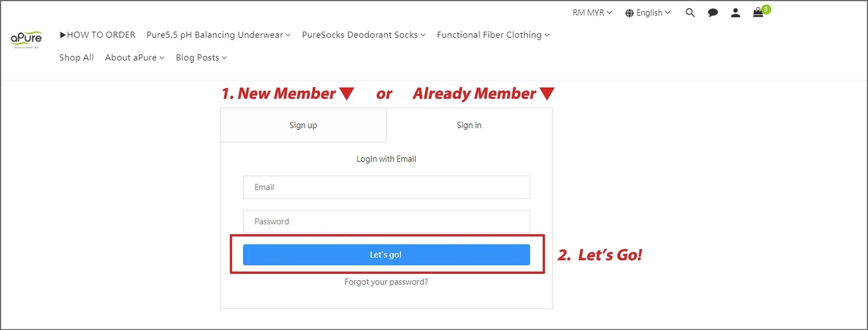Open the RM MYR currency dropdown
This screenshot has width=868, height=330.
coord(592,13)
